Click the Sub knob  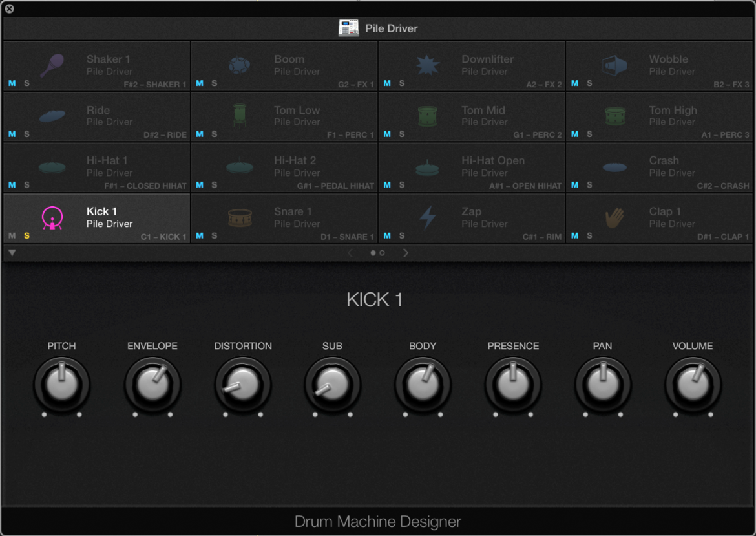click(x=332, y=385)
